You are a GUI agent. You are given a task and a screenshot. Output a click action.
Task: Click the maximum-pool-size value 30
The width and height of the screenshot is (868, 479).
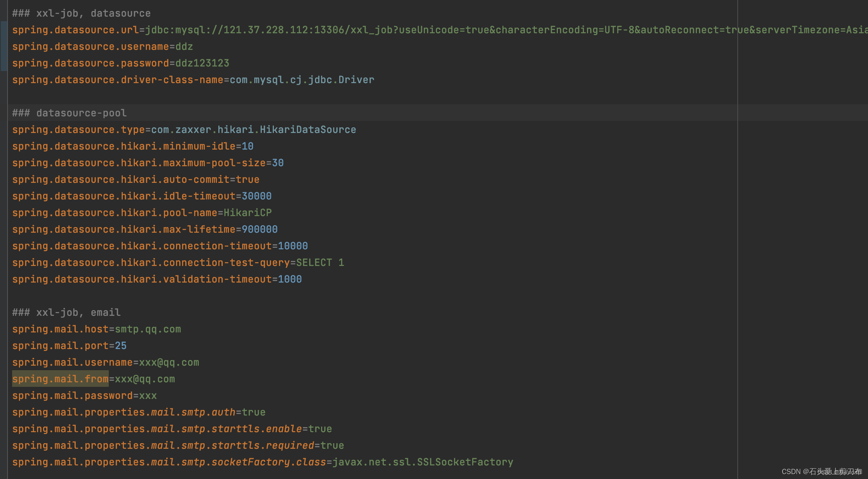tap(278, 163)
